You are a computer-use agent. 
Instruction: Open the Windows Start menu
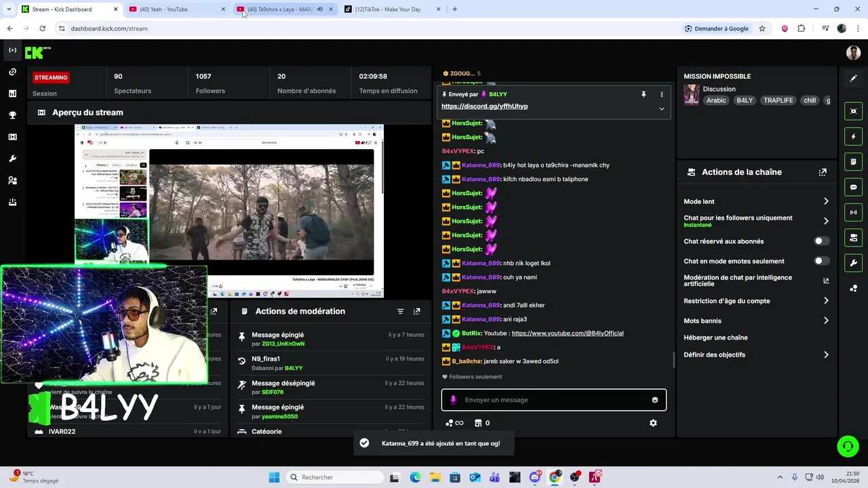(274, 477)
